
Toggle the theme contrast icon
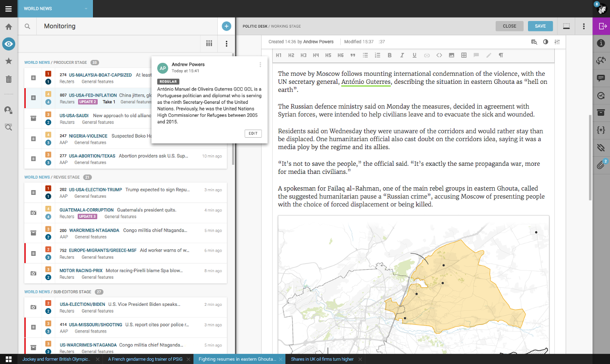click(546, 42)
